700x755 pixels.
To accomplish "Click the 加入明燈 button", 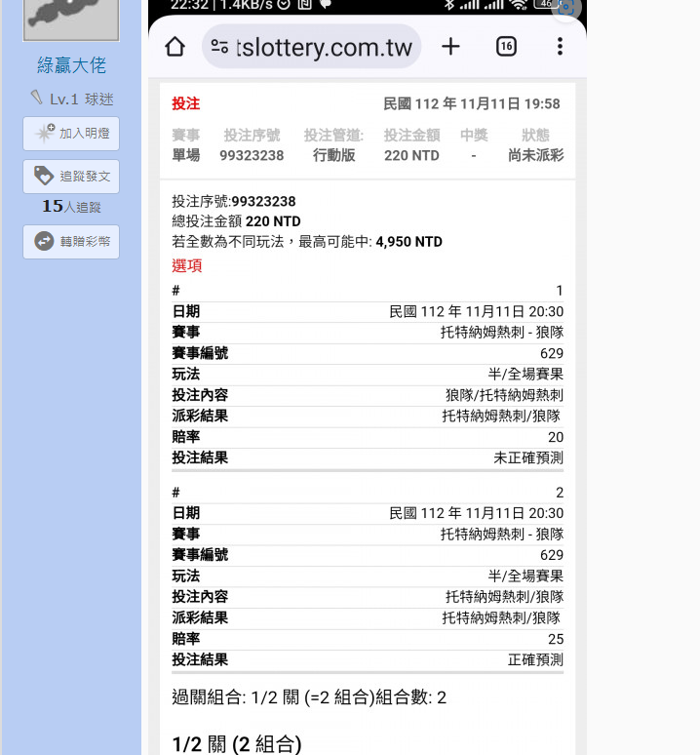I will coord(71,134).
